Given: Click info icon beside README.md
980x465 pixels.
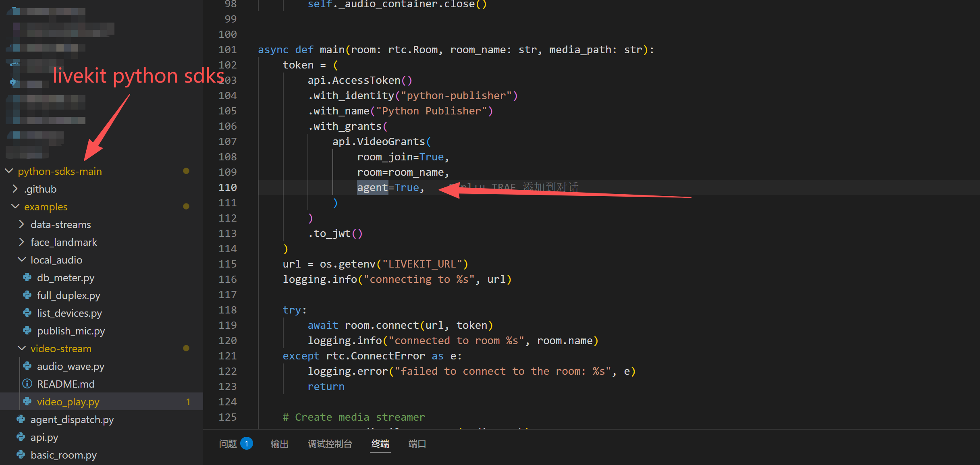Looking at the screenshot, I should pyautogui.click(x=27, y=384).
